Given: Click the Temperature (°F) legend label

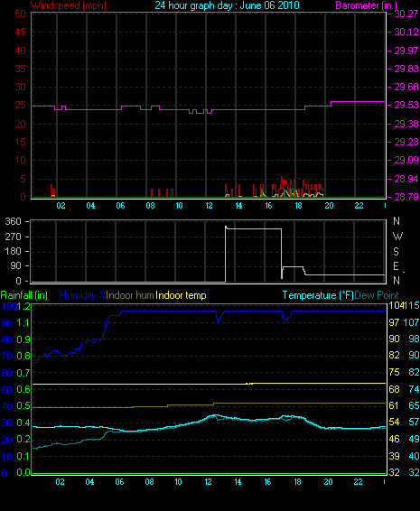Looking at the screenshot, I should click(x=318, y=295).
